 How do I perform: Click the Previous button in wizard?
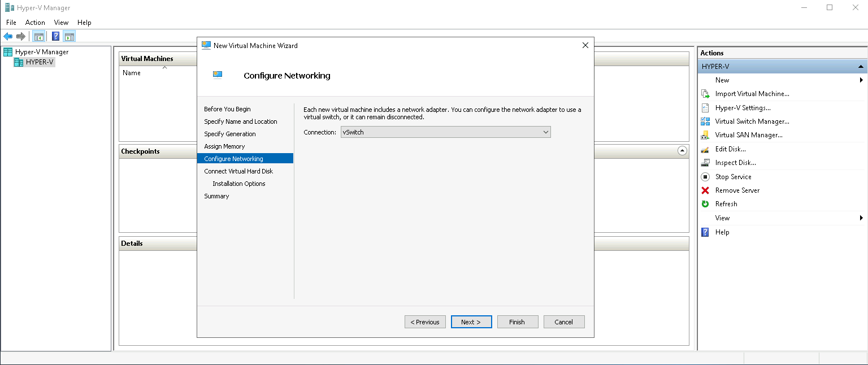425,322
